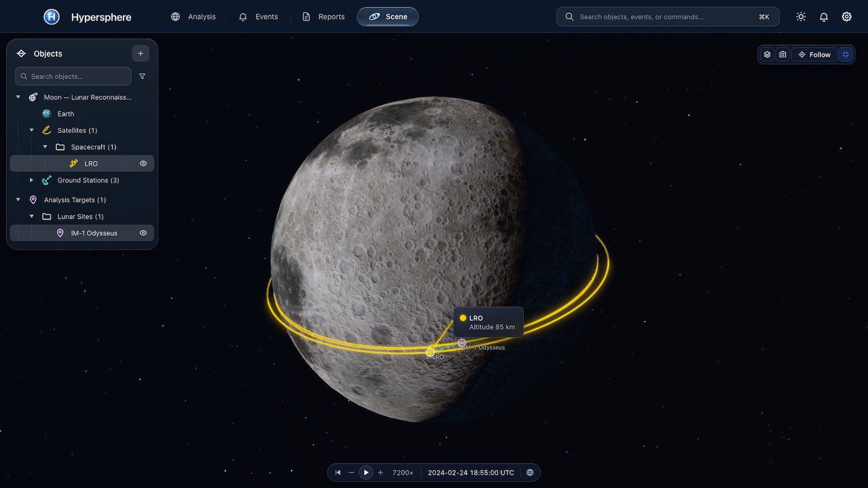Click the LRO marker on the orbit
This screenshot has width=868, height=488.
(x=430, y=352)
